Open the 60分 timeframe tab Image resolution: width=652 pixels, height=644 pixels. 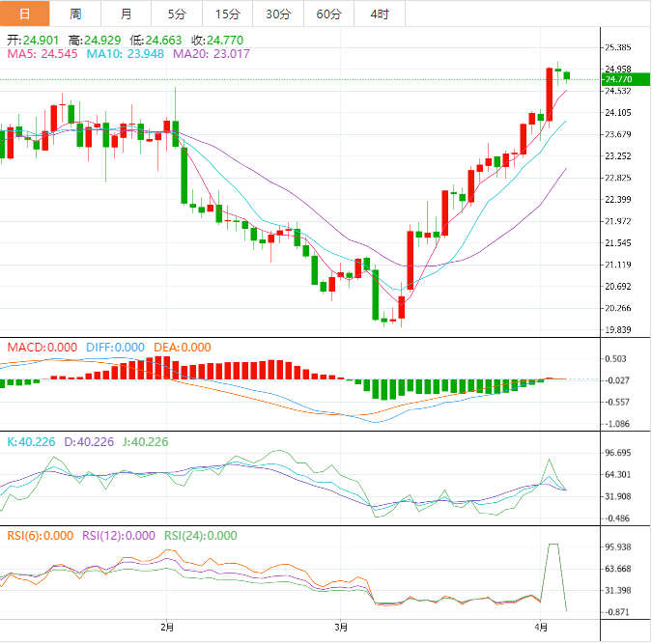tap(329, 14)
